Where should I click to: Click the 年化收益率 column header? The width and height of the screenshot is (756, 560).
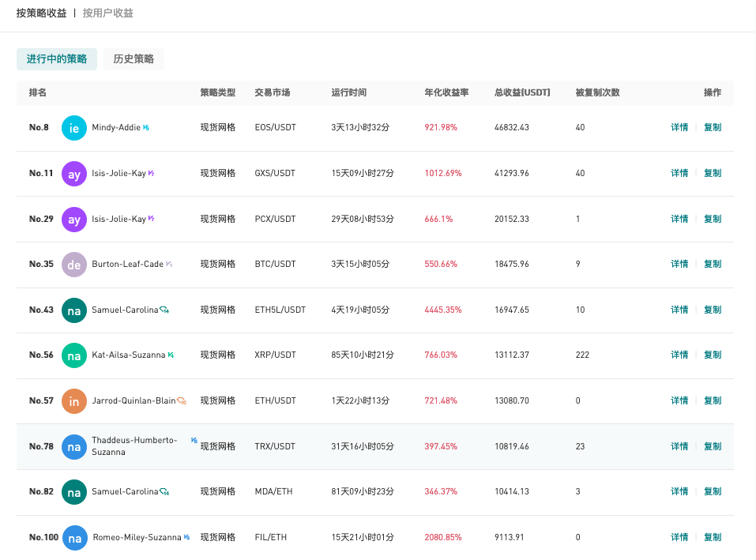coord(446,92)
